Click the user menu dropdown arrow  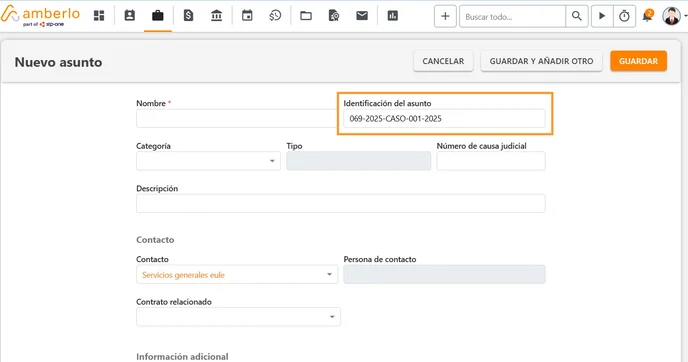tap(685, 16)
